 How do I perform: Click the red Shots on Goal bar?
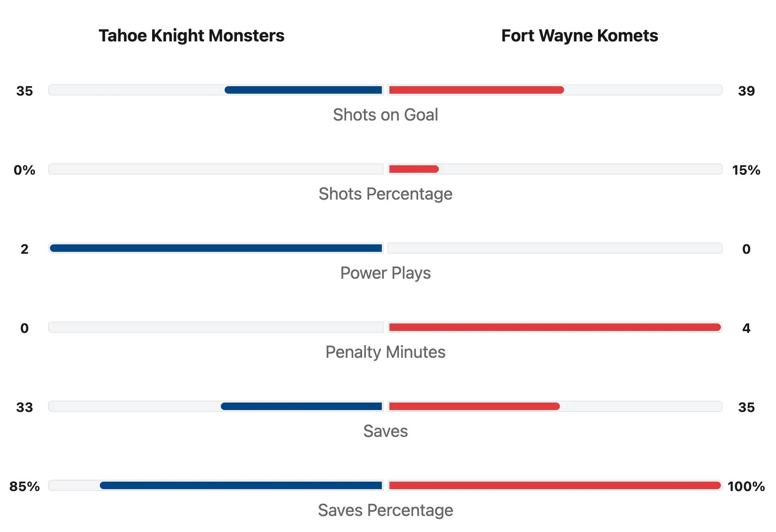pyautogui.click(x=476, y=90)
